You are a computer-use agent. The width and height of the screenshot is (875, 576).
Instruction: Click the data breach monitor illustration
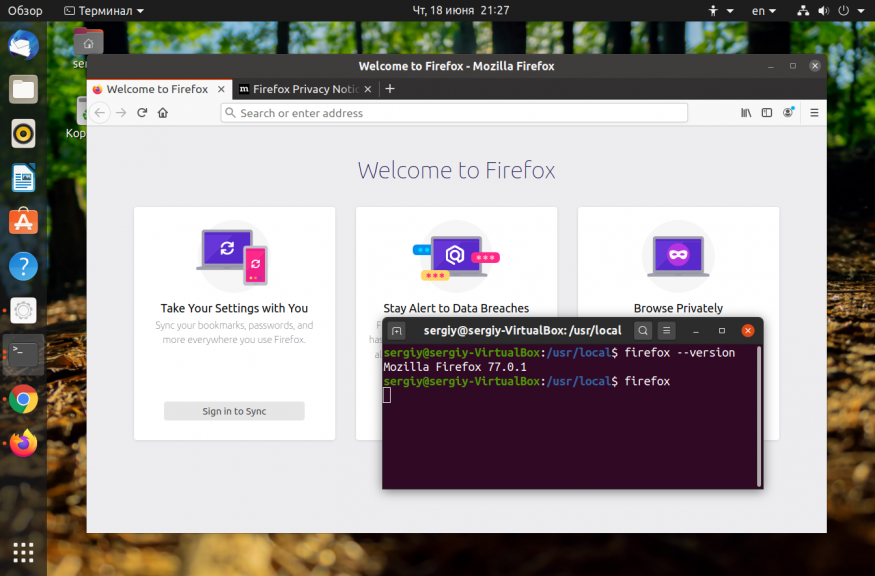click(x=456, y=256)
